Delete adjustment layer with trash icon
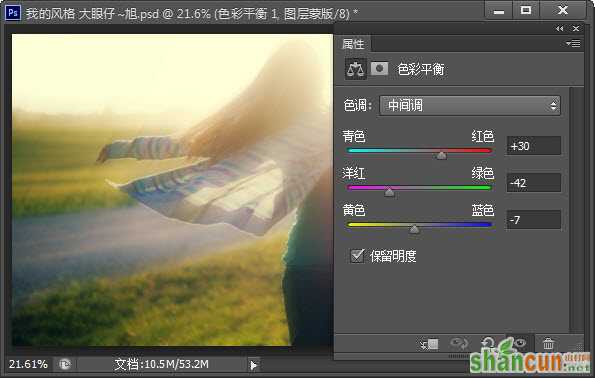Image resolution: width=595 pixels, height=378 pixels. coord(548,344)
